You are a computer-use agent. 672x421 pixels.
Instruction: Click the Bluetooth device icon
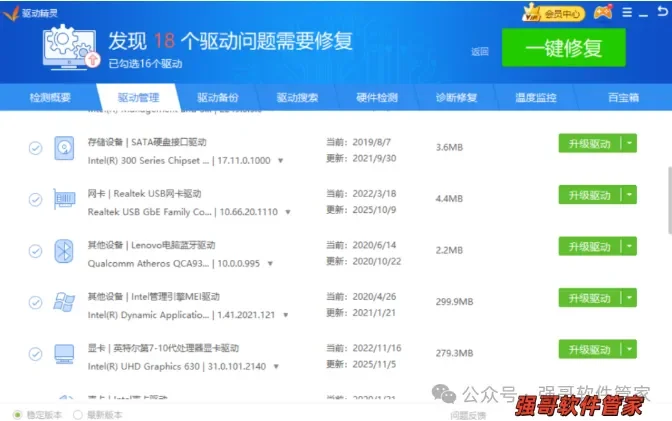point(64,251)
